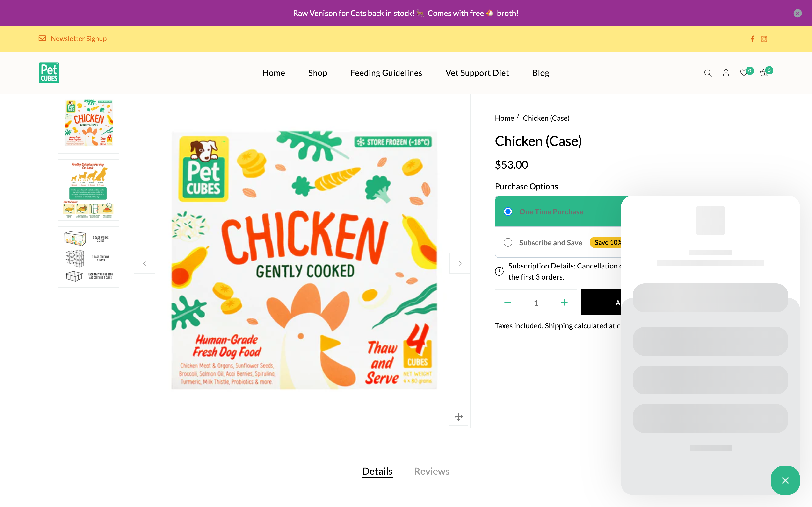Visit the Instagram profile icon
Screen dimensions: 812x507
pos(764,39)
